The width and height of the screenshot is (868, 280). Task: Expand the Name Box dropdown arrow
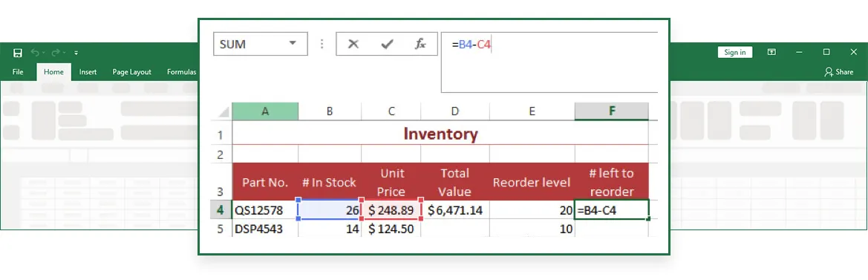[x=293, y=45]
